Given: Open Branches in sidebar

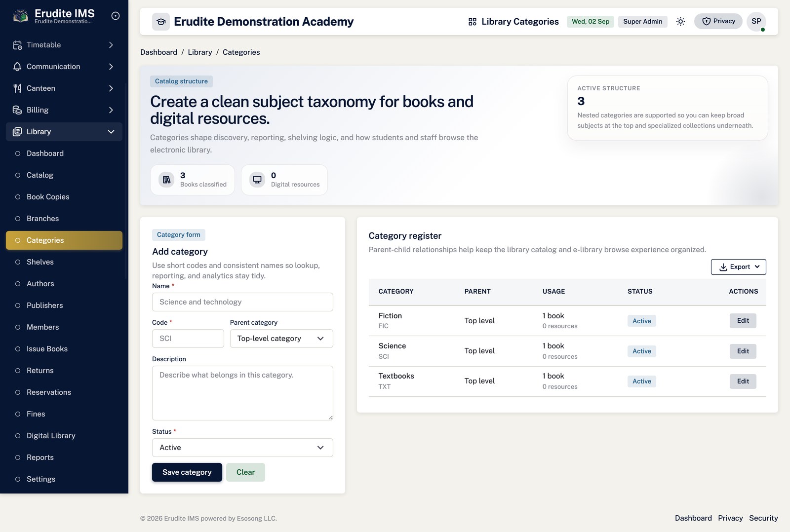Looking at the screenshot, I should [64, 219].
